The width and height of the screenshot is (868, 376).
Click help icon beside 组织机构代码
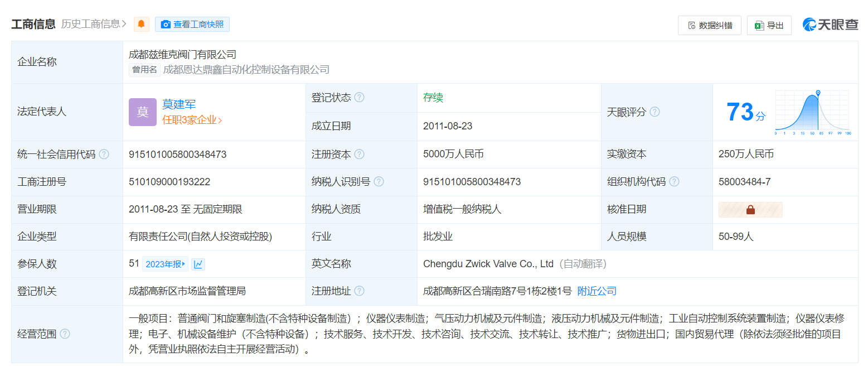click(x=674, y=182)
